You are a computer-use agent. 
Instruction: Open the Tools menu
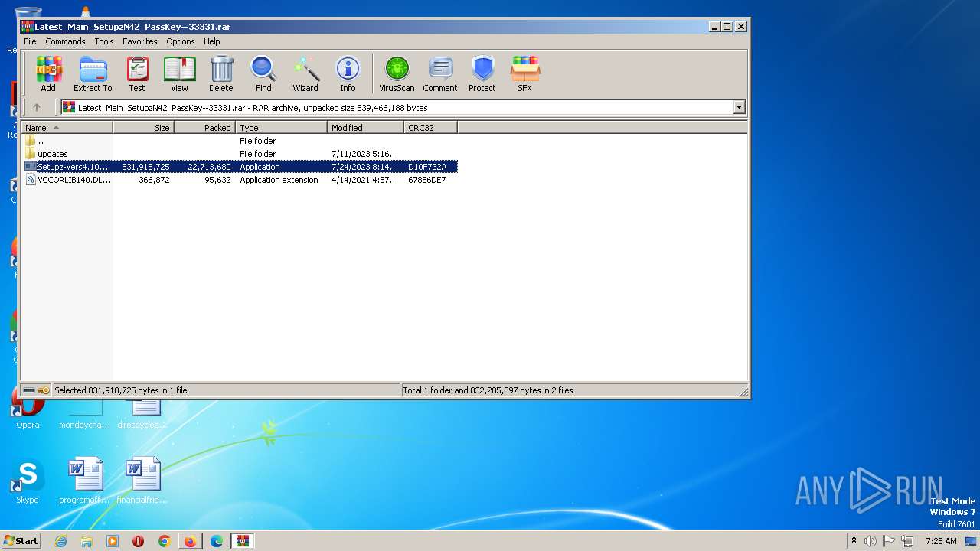[x=104, y=41]
